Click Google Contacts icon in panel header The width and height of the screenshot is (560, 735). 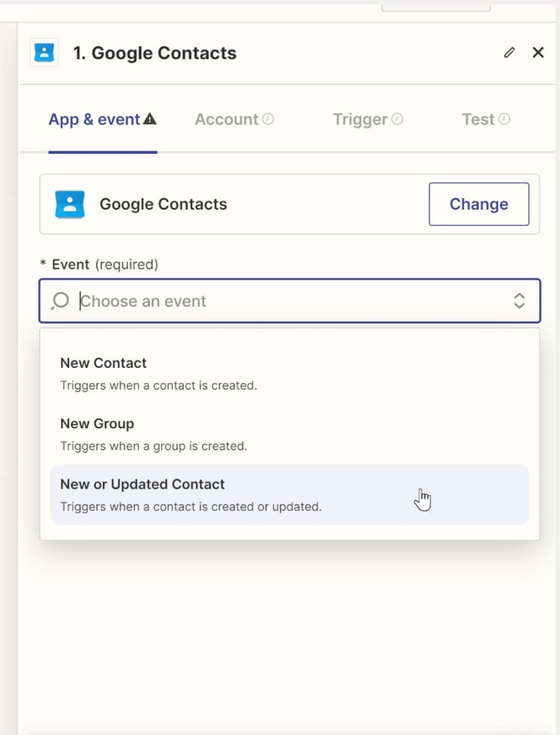pyautogui.click(x=44, y=53)
